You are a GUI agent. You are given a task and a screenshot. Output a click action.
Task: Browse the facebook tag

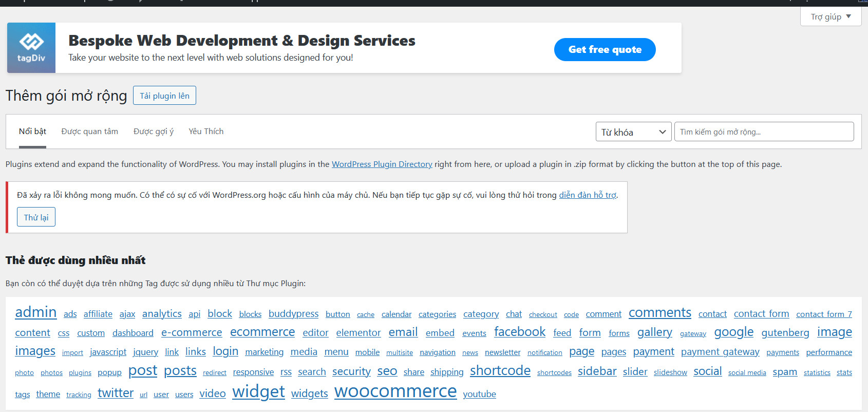pyautogui.click(x=520, y=332)
